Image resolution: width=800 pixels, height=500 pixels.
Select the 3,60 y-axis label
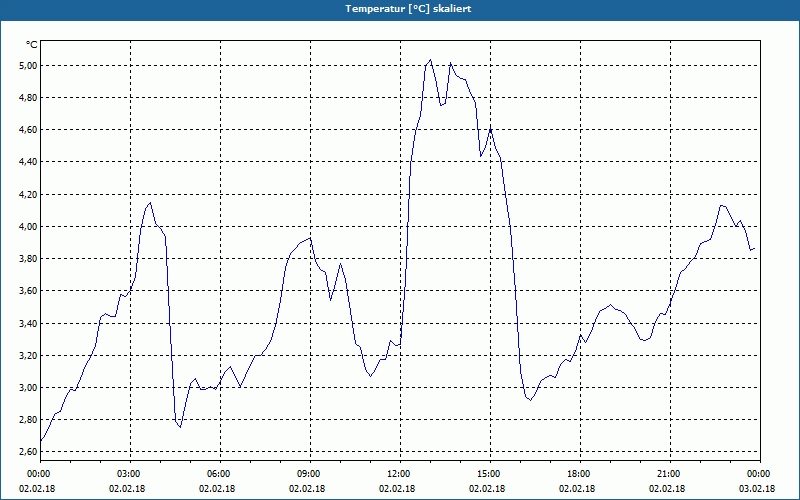point(28,291)
